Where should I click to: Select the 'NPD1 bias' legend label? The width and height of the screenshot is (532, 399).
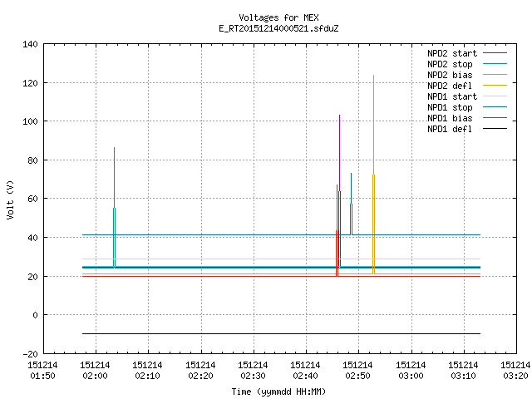(450, 118)
